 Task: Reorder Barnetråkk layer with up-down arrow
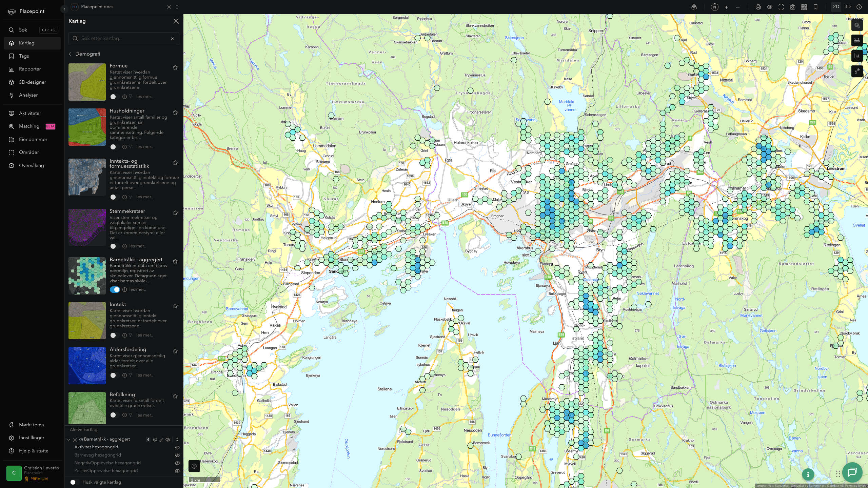tap(177, 440)
